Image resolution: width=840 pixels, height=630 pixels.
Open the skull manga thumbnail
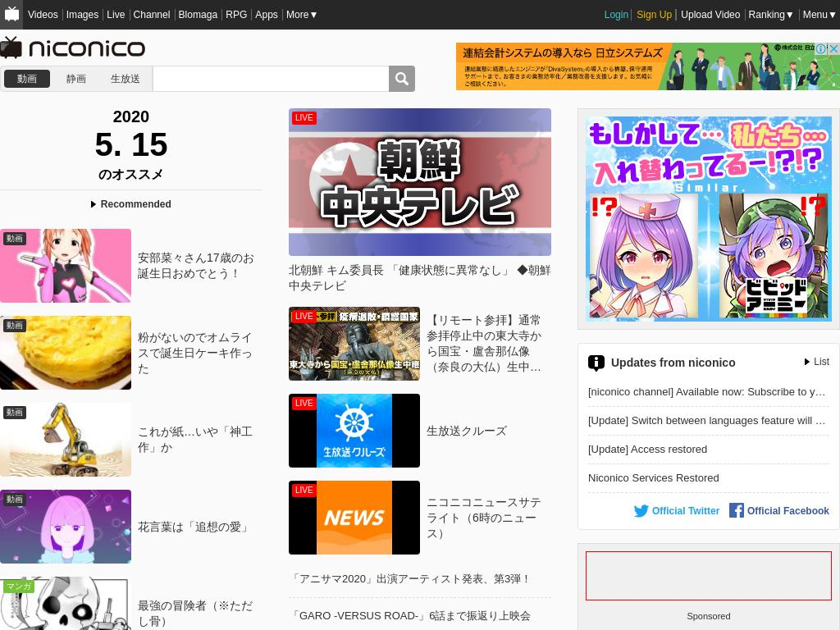(x=66, y=603)
